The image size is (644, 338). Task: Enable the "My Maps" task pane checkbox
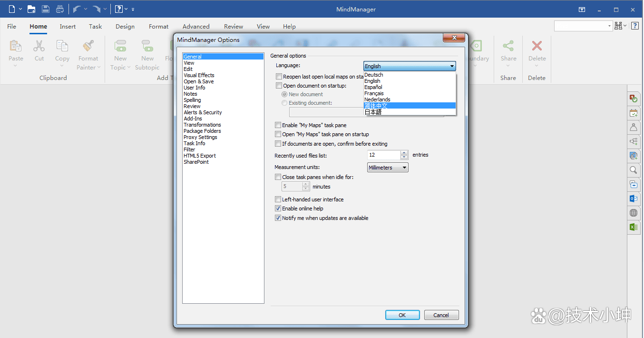click(x=278, y=125)
